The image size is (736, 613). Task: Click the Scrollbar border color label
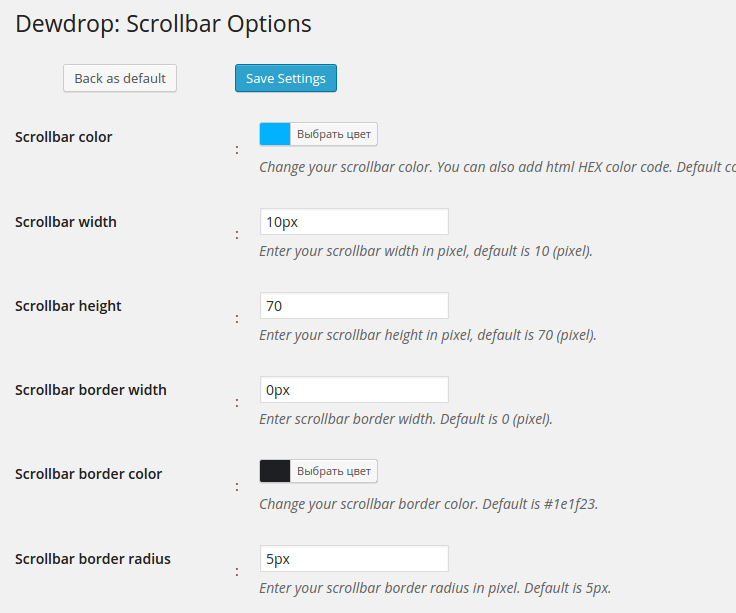tap(89, 474)
